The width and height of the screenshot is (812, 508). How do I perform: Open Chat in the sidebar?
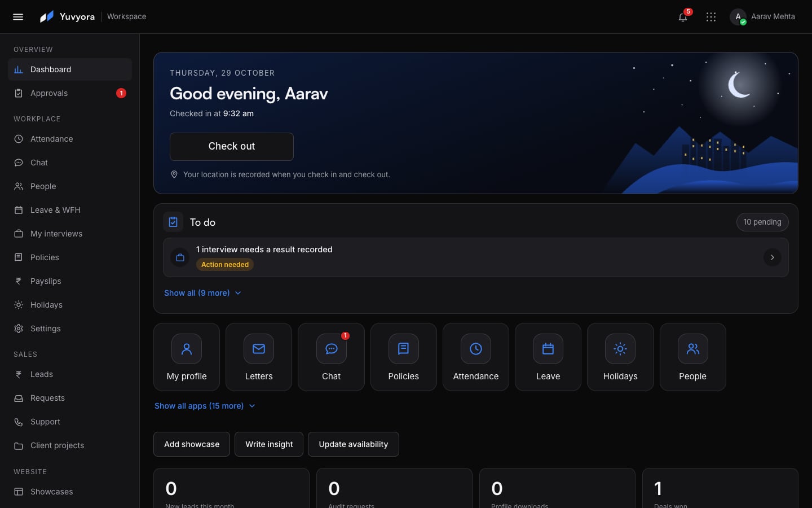(70, 163)
